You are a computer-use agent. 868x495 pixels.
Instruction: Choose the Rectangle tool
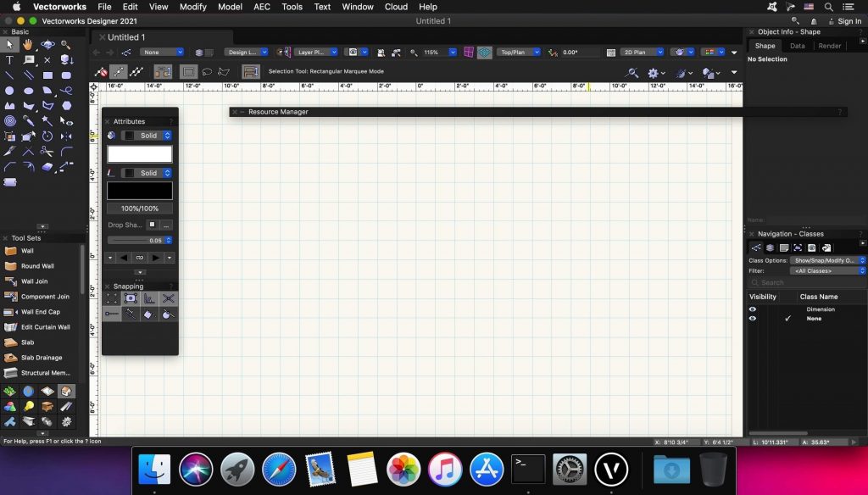pyautogui.click(x=46, y=75)
